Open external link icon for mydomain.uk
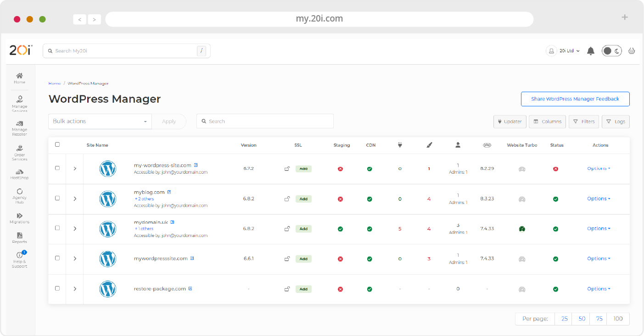The image size is (644, 336). (172, 222)
